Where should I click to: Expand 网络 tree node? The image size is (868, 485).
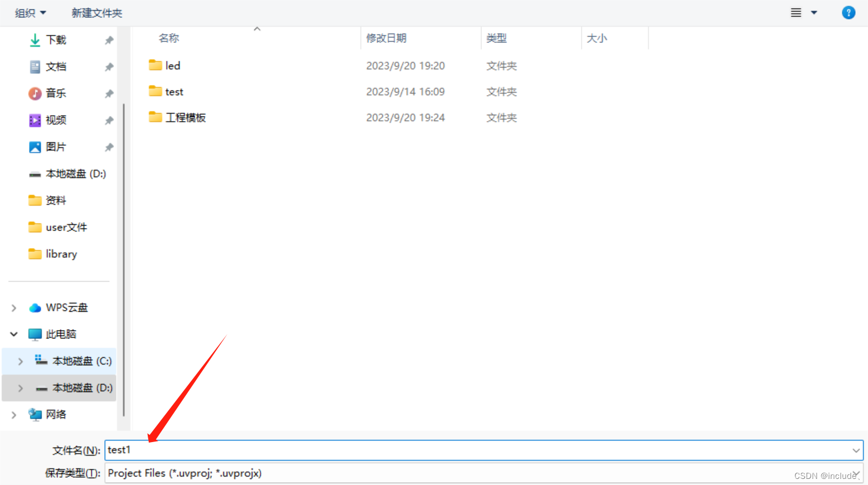click(x=14, y=415)
